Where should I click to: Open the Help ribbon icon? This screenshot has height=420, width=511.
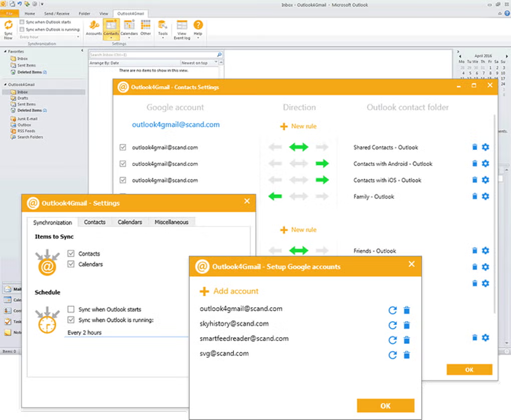pos(198,29)
